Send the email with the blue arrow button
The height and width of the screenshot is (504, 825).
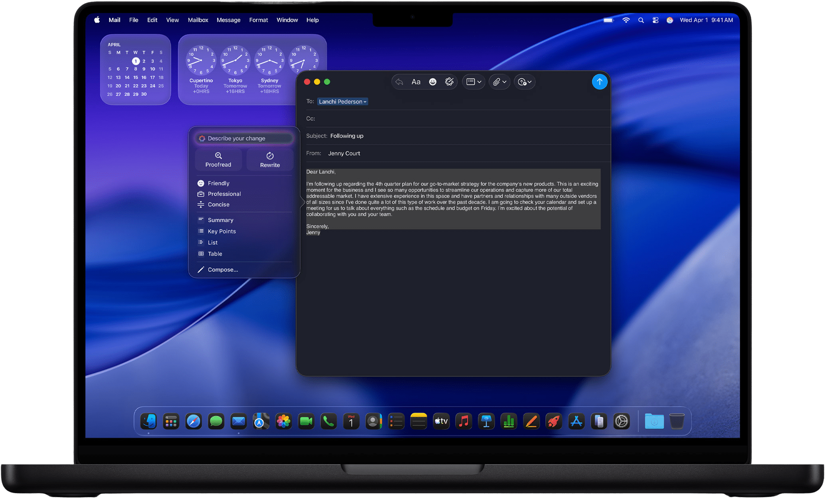click(x=599, y=82)
